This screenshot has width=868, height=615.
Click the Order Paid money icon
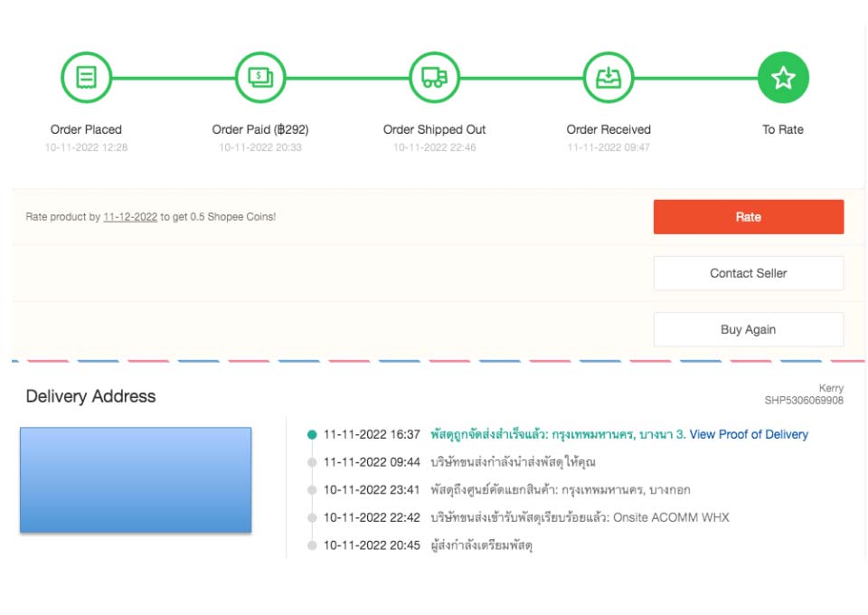click(x=260, y=78)
